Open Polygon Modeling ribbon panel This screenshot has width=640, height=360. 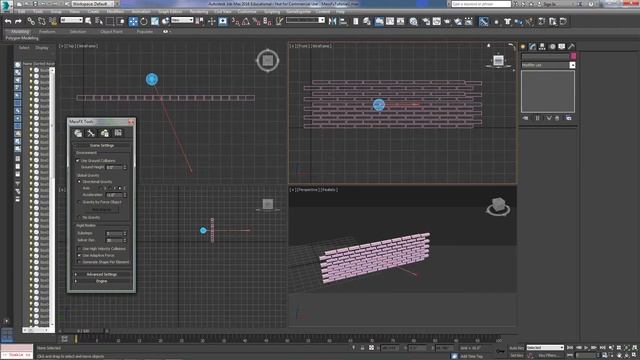(22, 38)
